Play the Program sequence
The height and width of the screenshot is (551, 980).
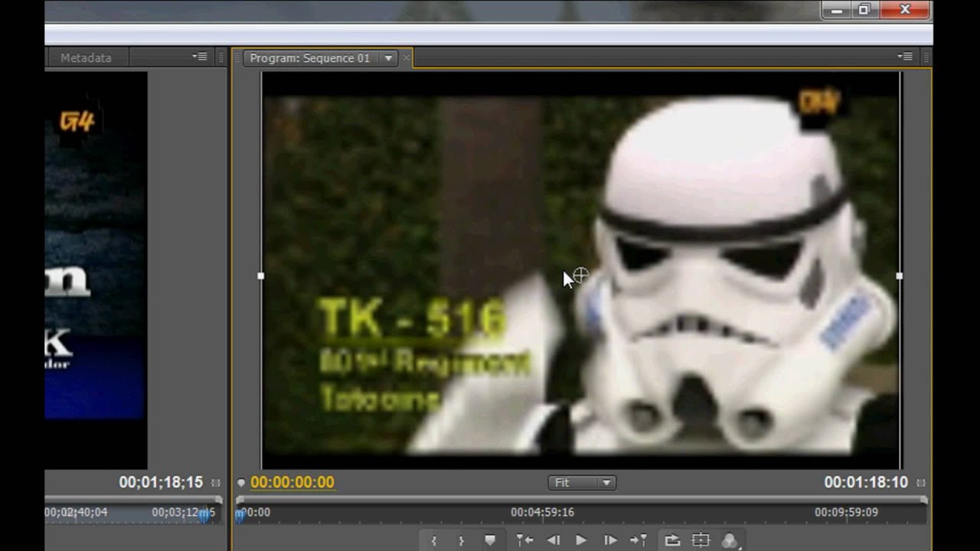tap(581, 540)
